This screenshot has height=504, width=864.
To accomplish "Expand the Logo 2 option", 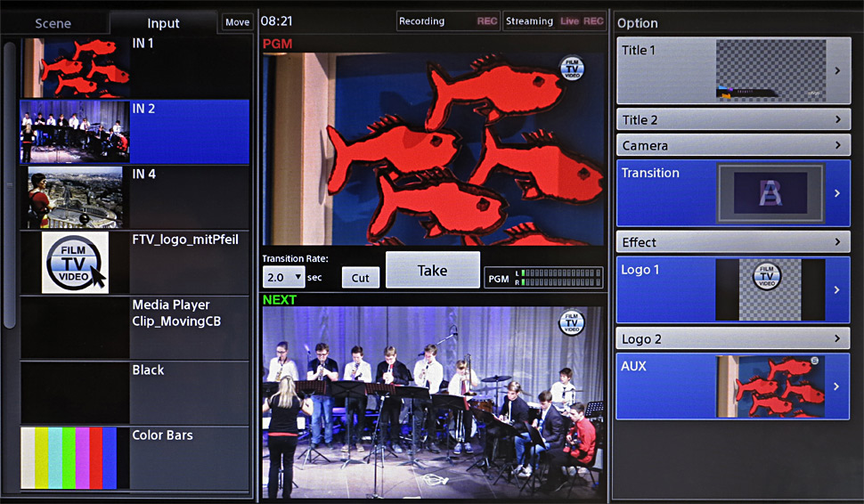I will [733, 338].
